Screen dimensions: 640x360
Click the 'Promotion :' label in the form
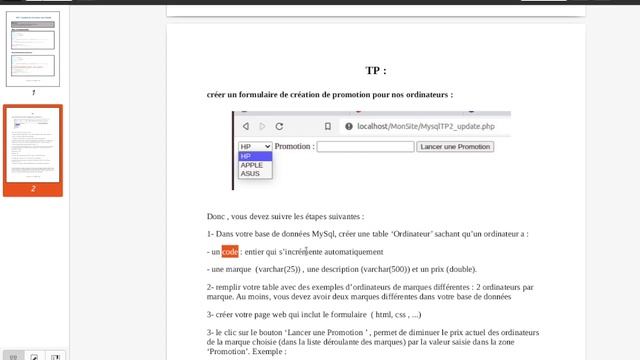[x=295, y=146]
